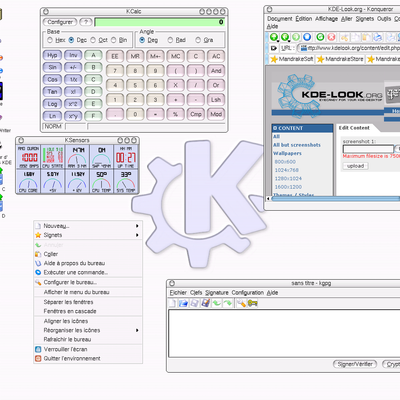Open the Wallpapers link in KDE-Look sidebar
Viewport: 400px width, 400px height.
(x=287, y=153)
